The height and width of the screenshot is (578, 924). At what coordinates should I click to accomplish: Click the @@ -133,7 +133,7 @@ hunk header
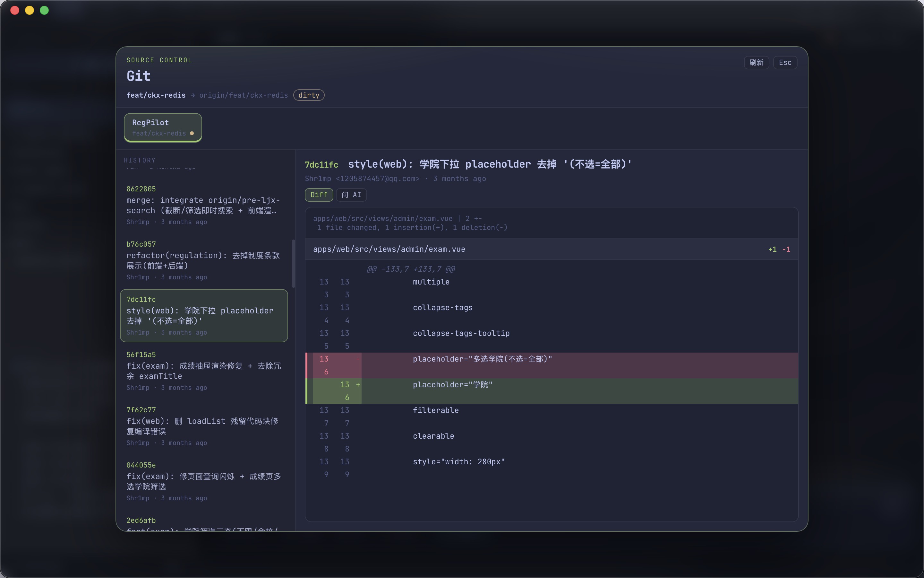pyautogui.click(x=411, y=269)
